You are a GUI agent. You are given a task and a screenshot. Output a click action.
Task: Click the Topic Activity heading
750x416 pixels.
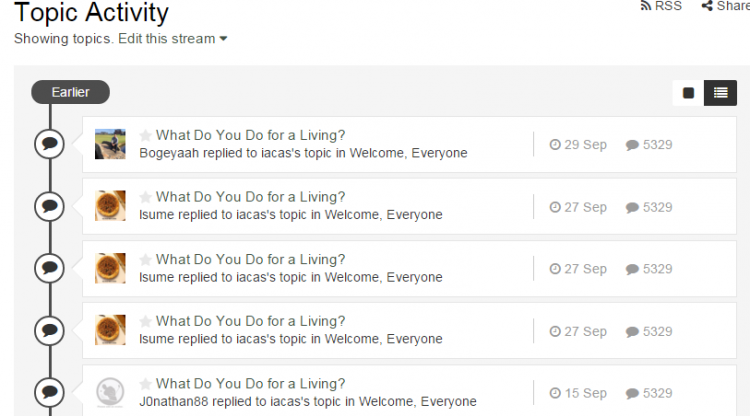(x=91, y=13)
